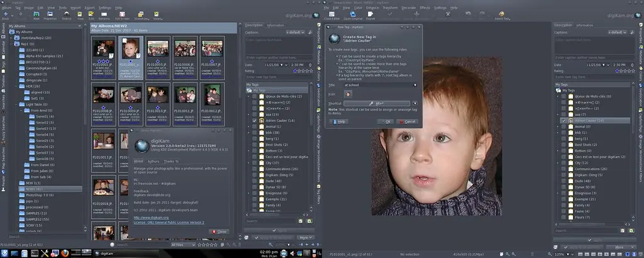Set rating using first star in album panel
The height and width of the screenshot is (258, 644).
point(294,72)
